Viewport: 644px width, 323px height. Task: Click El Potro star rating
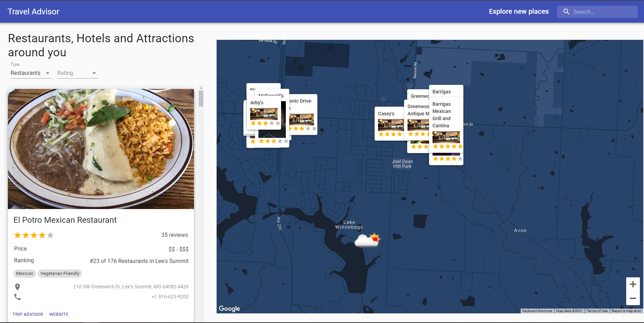(34, 235)
